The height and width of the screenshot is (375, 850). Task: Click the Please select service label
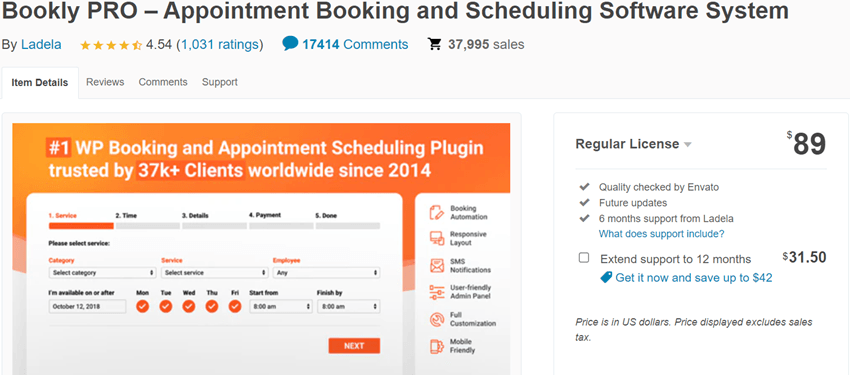click(x=79, y=243)
